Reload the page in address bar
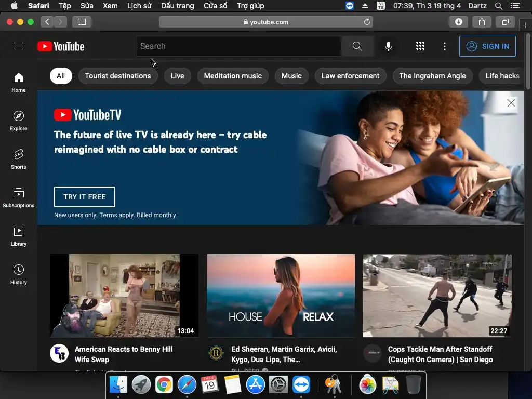The width and height of the screenshot is (532, 399). click(x=367, y=22)
